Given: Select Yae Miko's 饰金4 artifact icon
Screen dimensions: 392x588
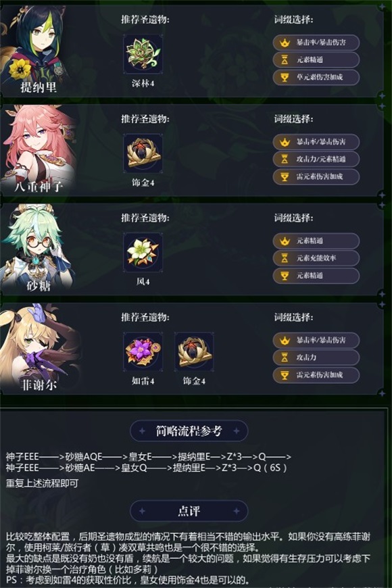Looking at the screenshot, I should point(143,153).
